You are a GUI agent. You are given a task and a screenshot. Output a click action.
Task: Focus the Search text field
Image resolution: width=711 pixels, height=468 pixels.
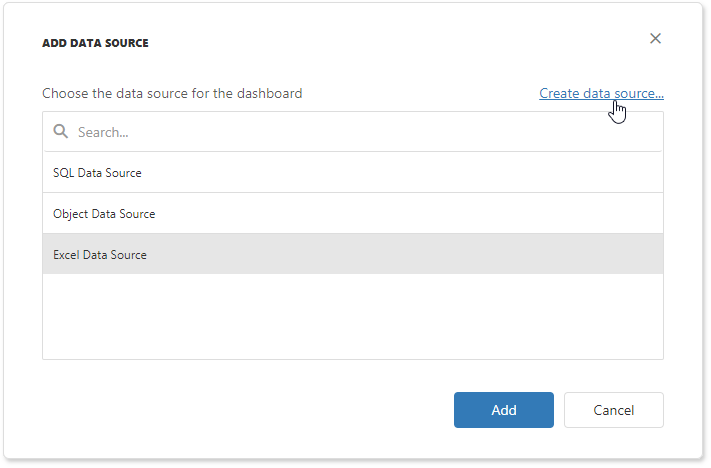point(360,132)
